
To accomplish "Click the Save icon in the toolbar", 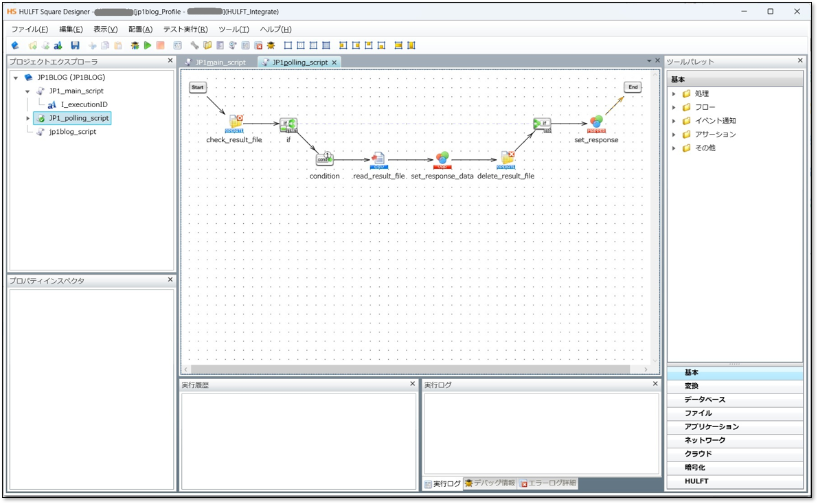I will (x=76, y=46).
